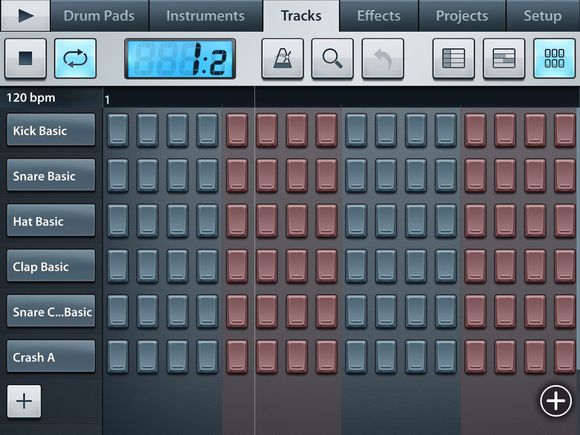Open the Clap Basic track options

click(51, 266)
